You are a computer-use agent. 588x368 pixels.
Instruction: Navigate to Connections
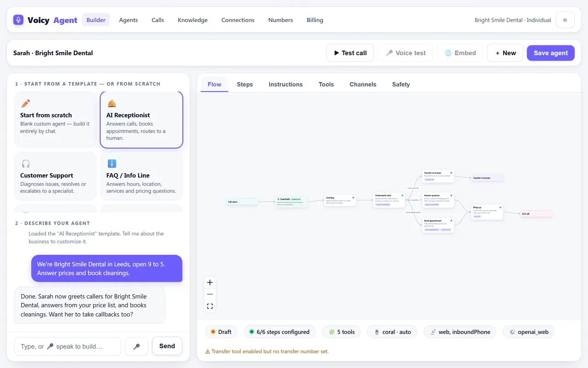[x=238, y=20]
